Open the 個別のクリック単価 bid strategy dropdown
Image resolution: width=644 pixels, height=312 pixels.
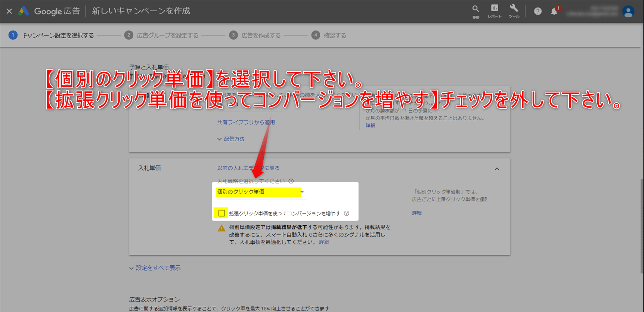(x=261, y=192)
